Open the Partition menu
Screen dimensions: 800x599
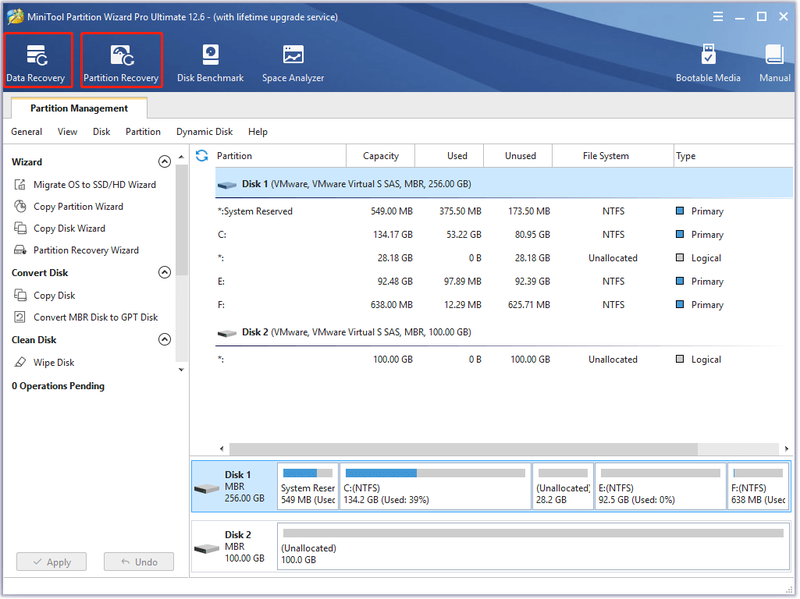143,132
